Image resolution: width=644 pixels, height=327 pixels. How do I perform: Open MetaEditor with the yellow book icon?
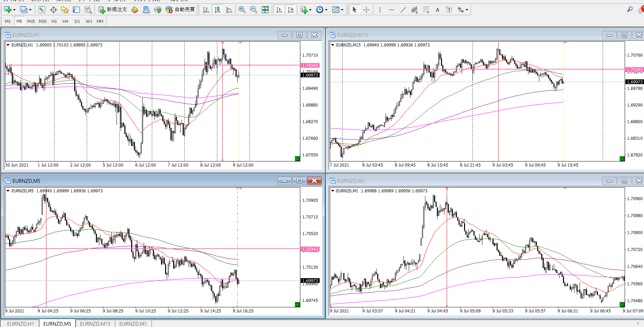tap(135, 9)
